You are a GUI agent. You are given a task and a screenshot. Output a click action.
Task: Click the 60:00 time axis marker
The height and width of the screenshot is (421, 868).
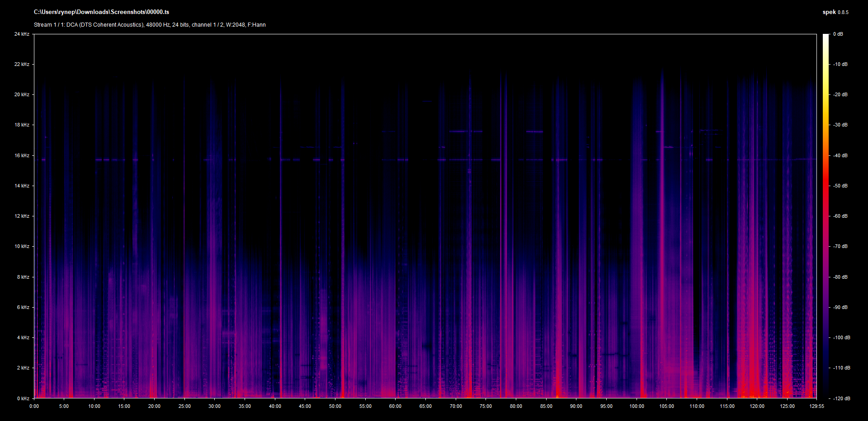tap(395, 406)
